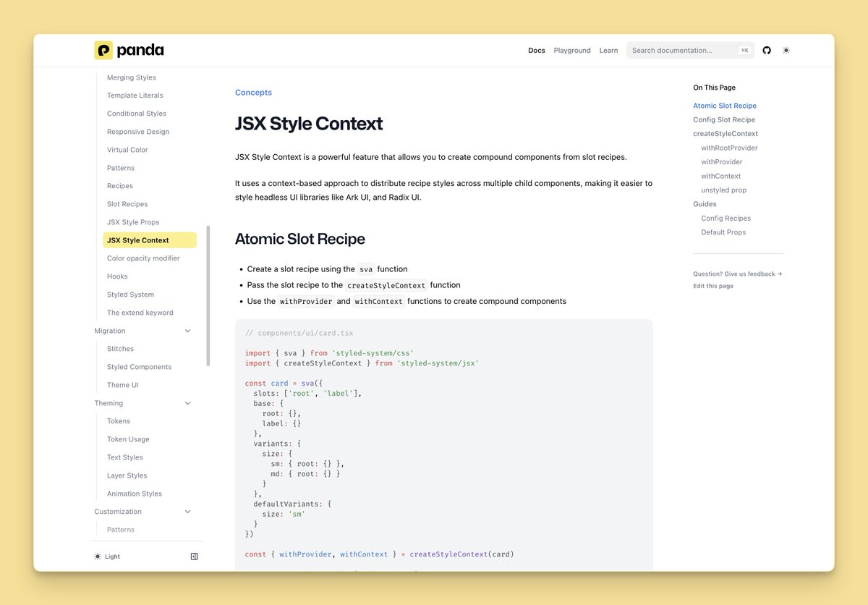Image resolution: width=868 pixels, height=605 pixels.
Task: Open Virtual Color in sidebar
Action: coord(127,150)
